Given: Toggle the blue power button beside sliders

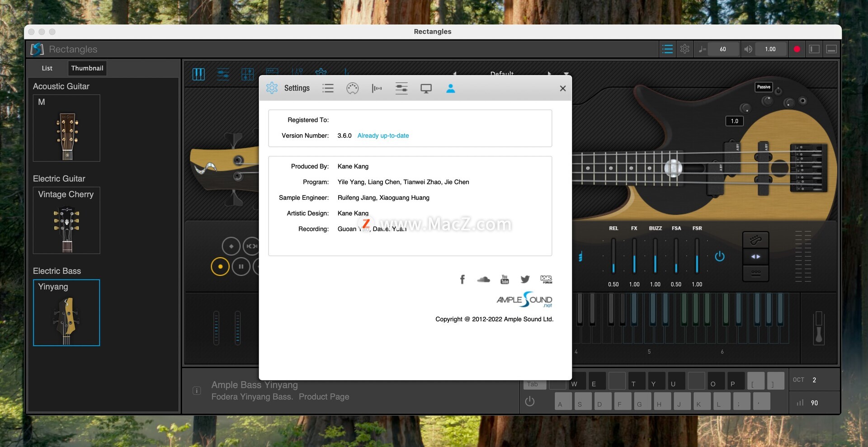Looking at the screenshot, I should [x=720, y=257].
